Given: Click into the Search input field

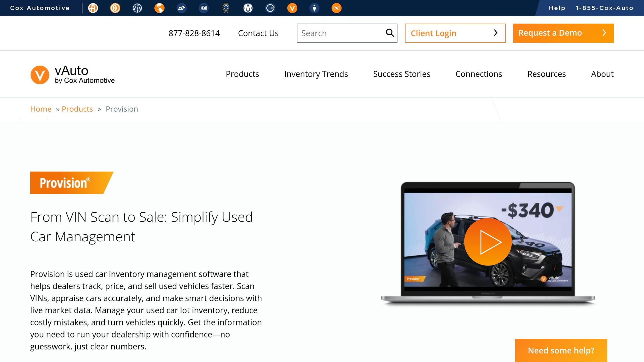Looking at the screenshot, I should tap(341, 33).
